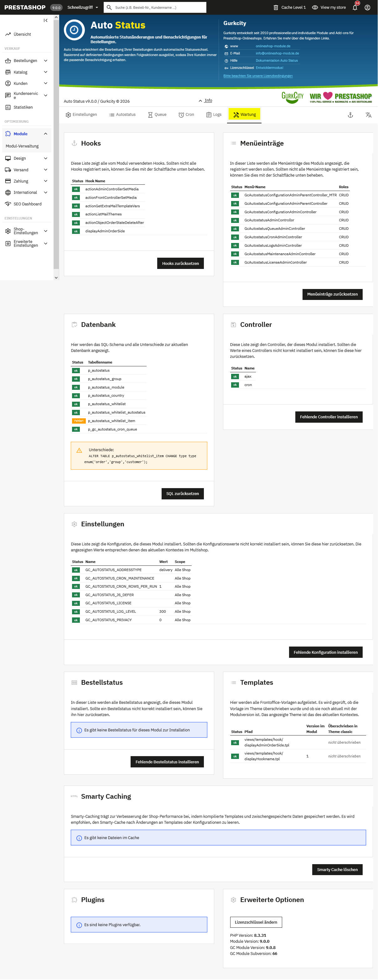Click Fehler badge for p_autostatus_whitelist_item

point(79,421)
